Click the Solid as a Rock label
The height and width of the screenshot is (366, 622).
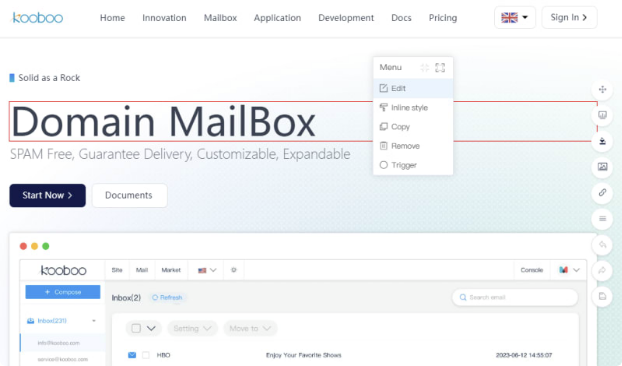coord(49,78)
